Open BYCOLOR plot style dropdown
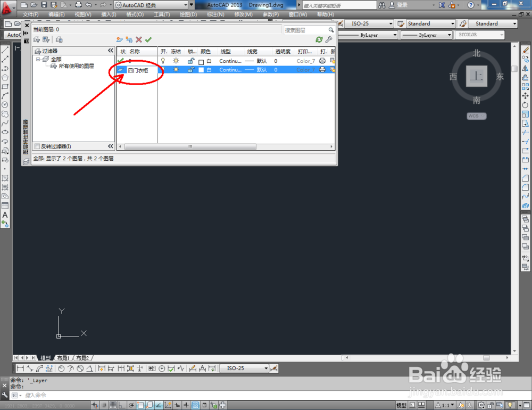Screen dimensions: 532x410 coord(502,35)
